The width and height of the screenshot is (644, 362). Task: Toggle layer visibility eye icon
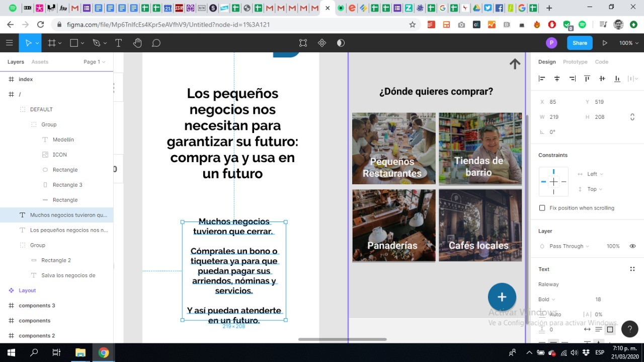point(632,246)
